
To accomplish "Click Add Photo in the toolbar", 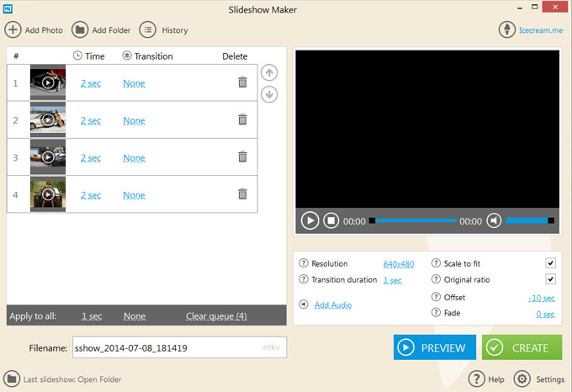I will click(34, 30).
